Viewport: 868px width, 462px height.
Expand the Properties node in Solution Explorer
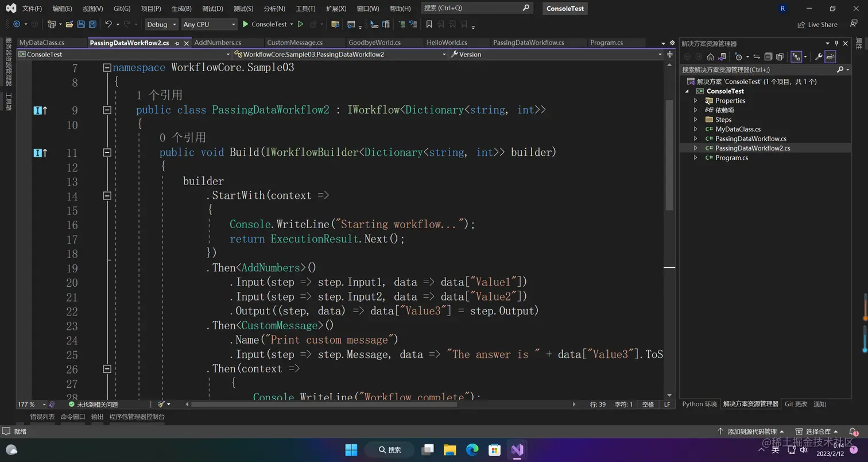point(696,101)
